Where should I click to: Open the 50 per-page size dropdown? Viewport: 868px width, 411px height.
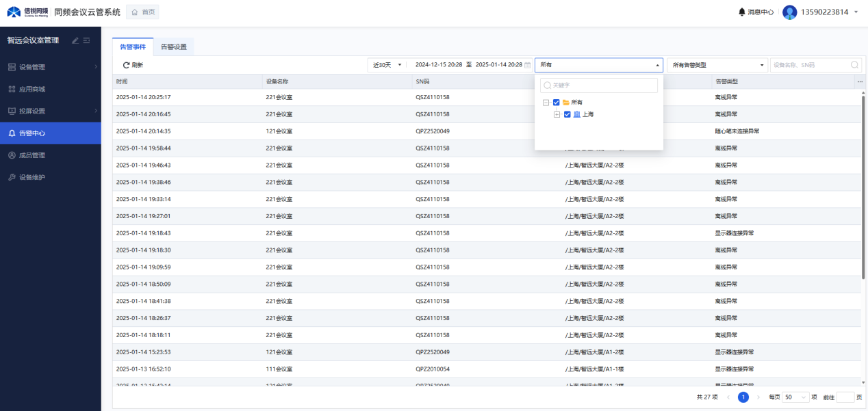795,397
